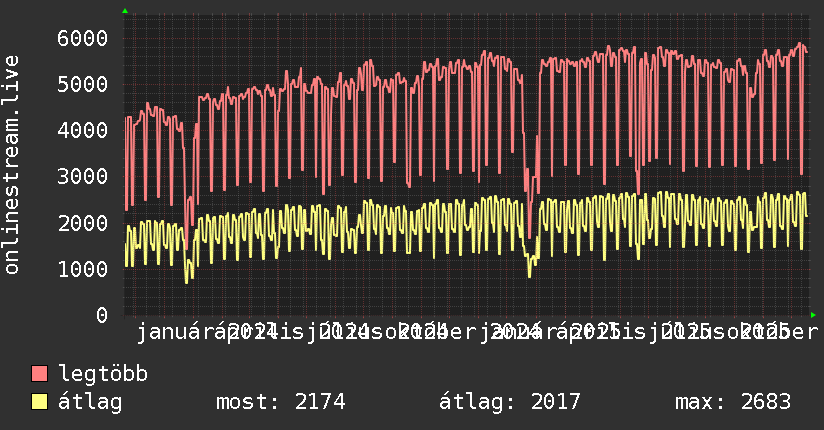824x430 pixels.
Task: Click the 5000 y-axis label
Action: click(83, 84)
